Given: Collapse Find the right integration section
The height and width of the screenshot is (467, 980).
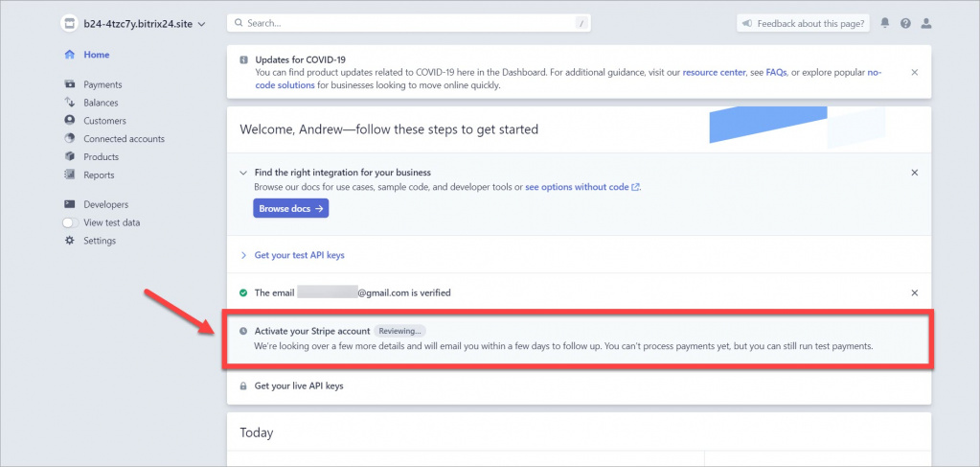Looking at the screenshot, I should pos(243,173).
